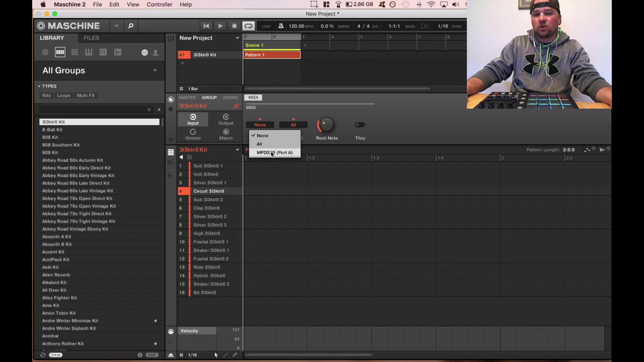The width and height of the screenshot is (644, 362).
Task: Favorite star for Andre Winter Minimize Kit
Action: click(x=155, y=320)
